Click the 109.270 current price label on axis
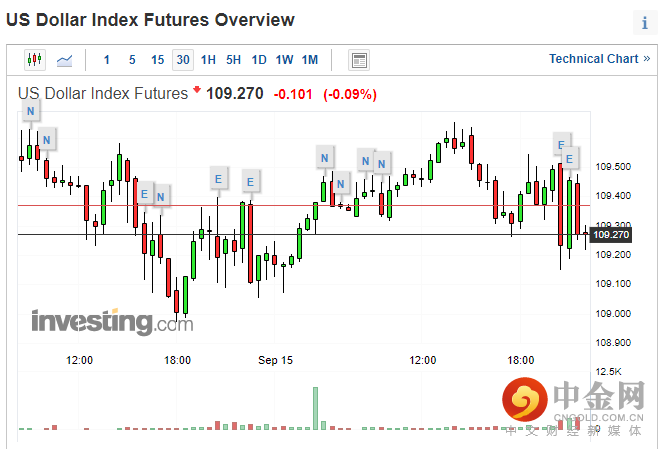Image resolution: width=659 pixels, height=449 pixels. [610, 235]
